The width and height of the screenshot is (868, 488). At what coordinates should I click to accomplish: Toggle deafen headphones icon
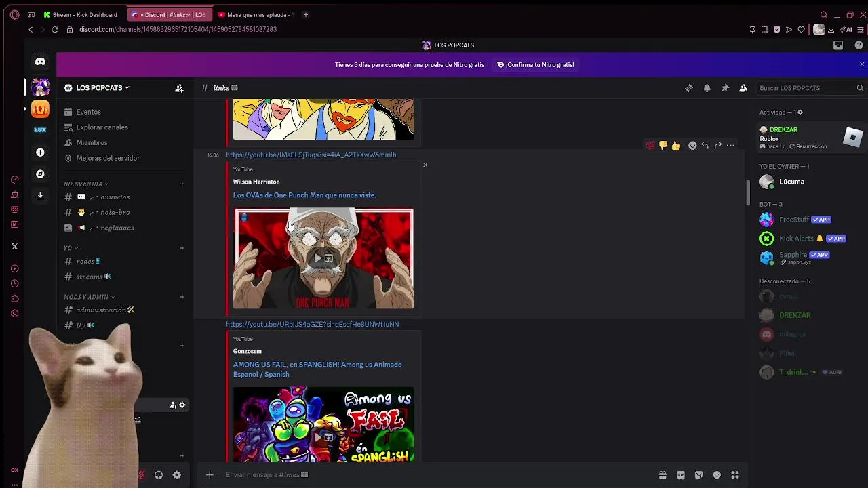tap(159, 475)
